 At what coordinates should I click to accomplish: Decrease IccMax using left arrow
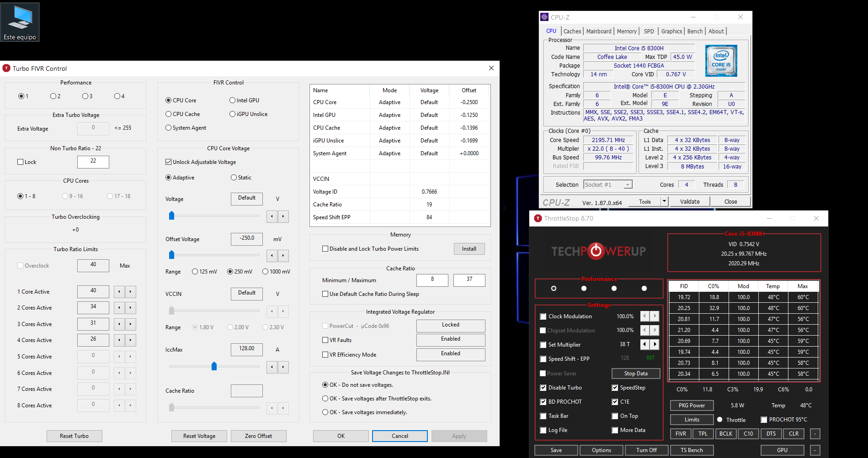272,367
